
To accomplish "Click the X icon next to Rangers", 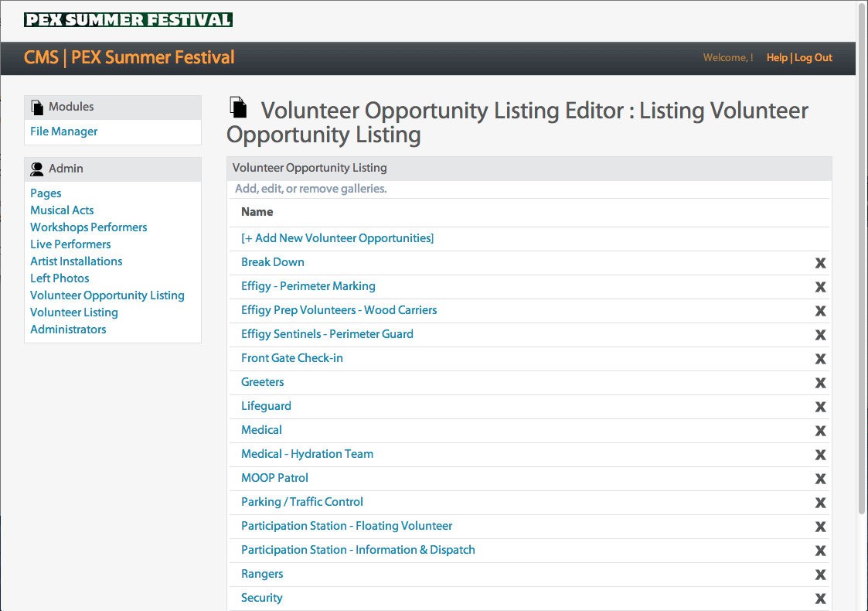I will click(x=820, y=575).
